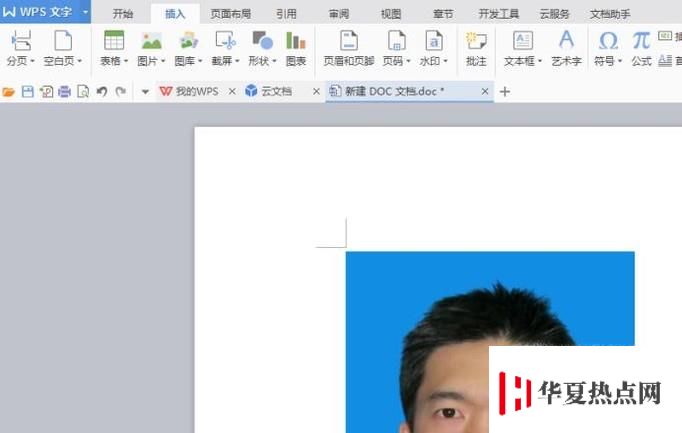The width and height of the screenshot is (682, 433).
Task: Click the export to PDF icon in quick toolbar
Action: tap(46, 92)
